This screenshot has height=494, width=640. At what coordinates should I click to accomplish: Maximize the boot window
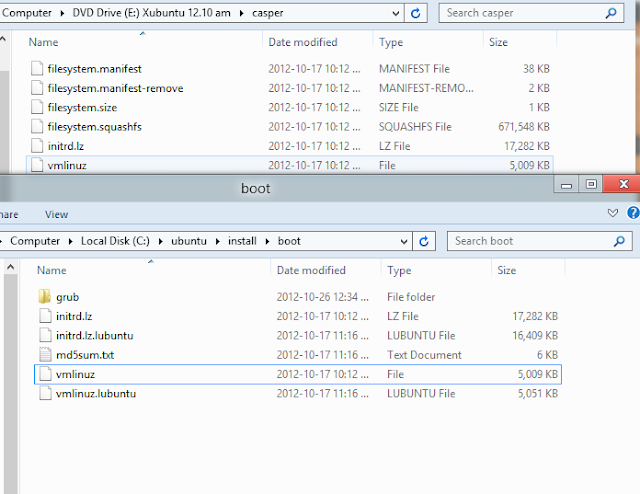[x=591, y=185]
